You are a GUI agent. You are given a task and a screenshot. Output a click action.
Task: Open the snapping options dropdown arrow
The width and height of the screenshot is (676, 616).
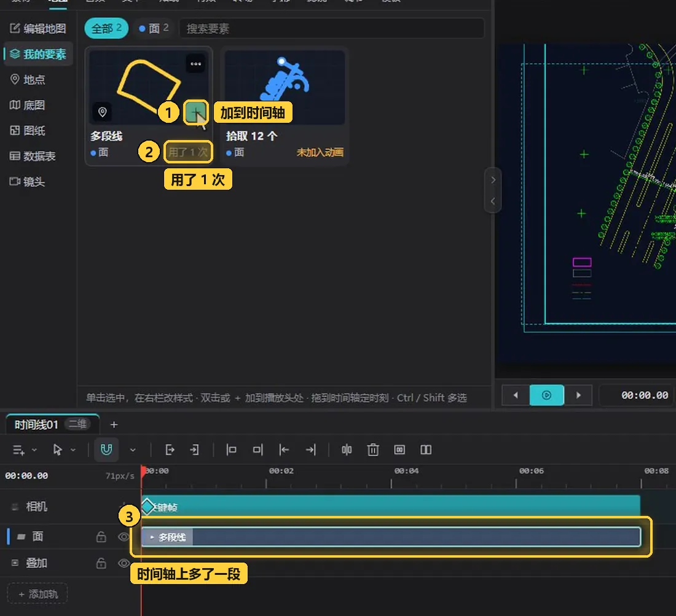point(133,450)
